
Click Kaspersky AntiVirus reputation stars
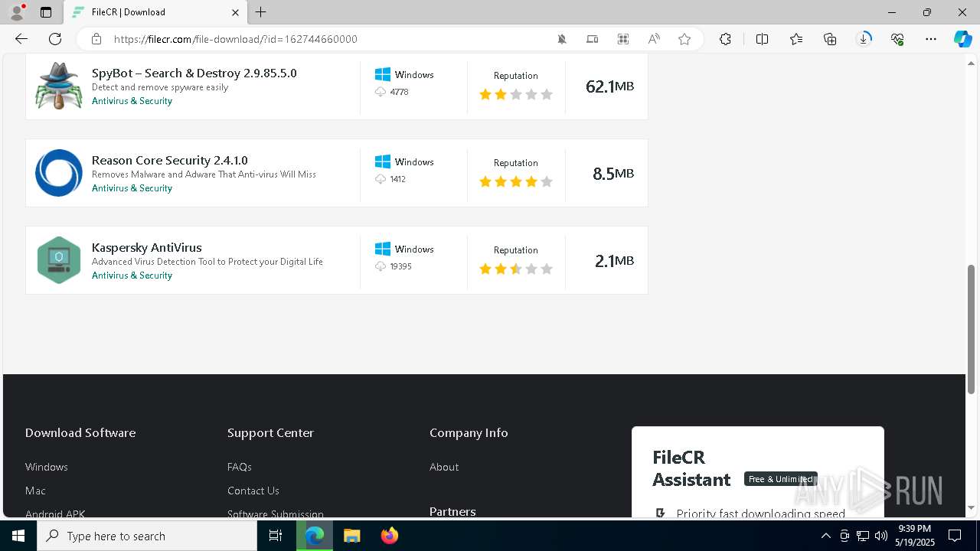(x=516, y=269)
